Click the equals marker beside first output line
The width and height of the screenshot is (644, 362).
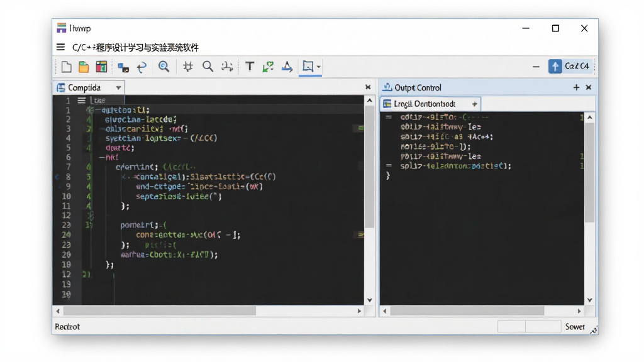pyautogui.click(x=388, y=117)
